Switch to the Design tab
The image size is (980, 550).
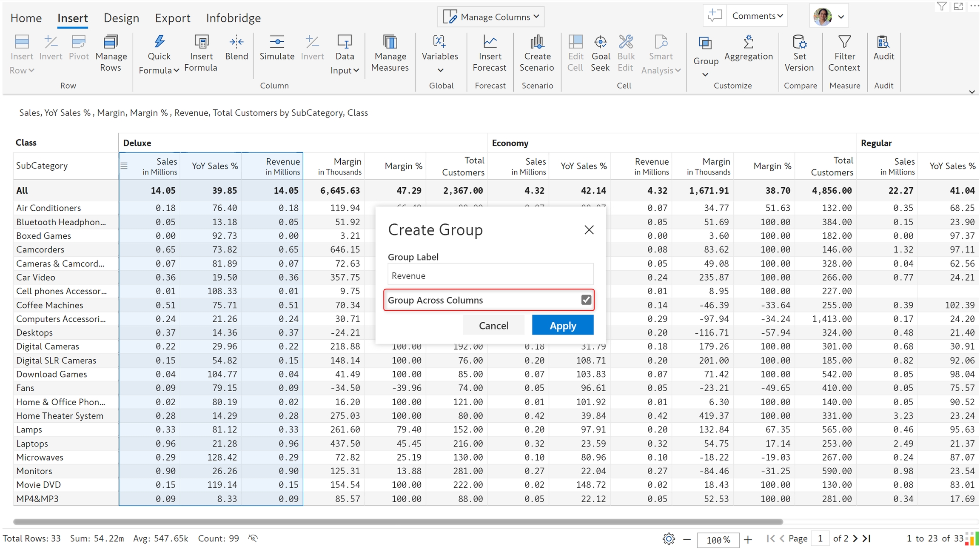[121, 18]
